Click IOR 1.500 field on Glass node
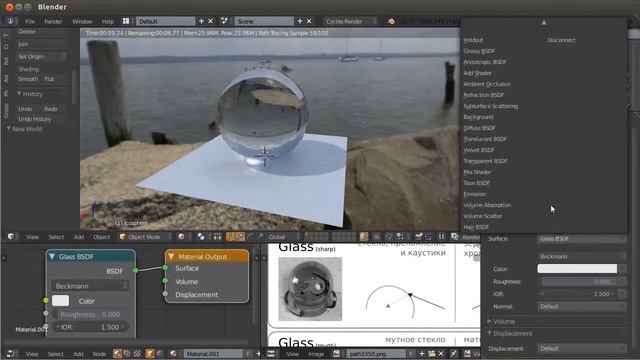Viewport: 640px width, 360px height. pyautogui.click(x=90, y=327)
